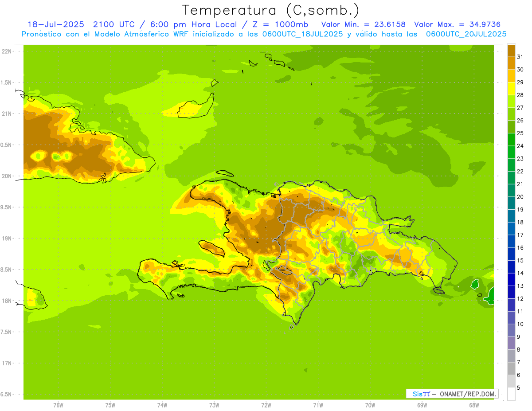The image size is (532, 411).
Task: Click color scale label '29'
Action: point(520,82)
